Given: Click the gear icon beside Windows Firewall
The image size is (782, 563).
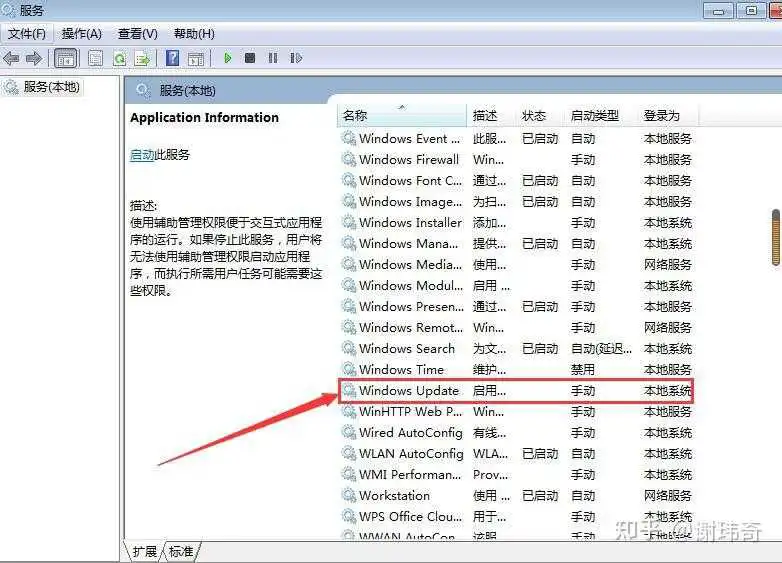Looking at the screenshot, I should (x=349, y=159).
